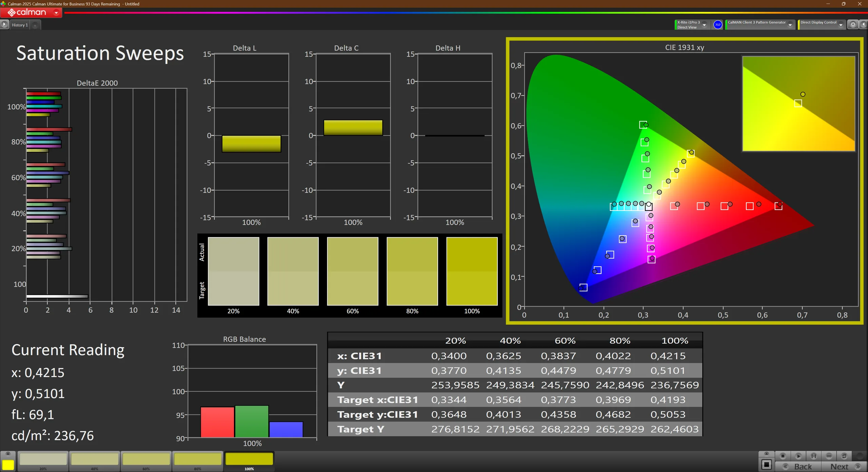Open the settings gear icon

click(853, 25)
